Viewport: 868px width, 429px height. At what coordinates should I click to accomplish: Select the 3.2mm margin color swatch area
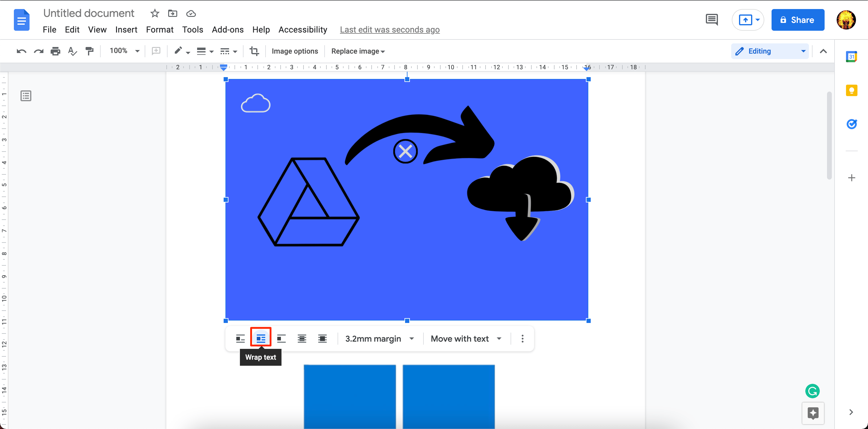(379, 339)
